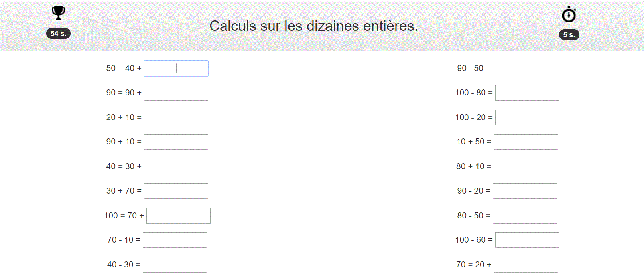
Task: Focus the input for 100 = 70 +
Action: (x=178, y=216)
